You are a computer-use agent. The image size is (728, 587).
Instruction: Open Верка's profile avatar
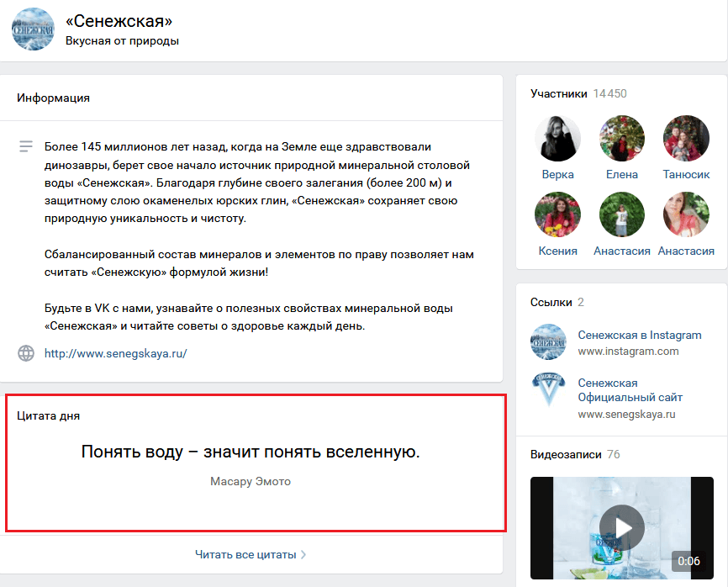(x=557, y=139)
